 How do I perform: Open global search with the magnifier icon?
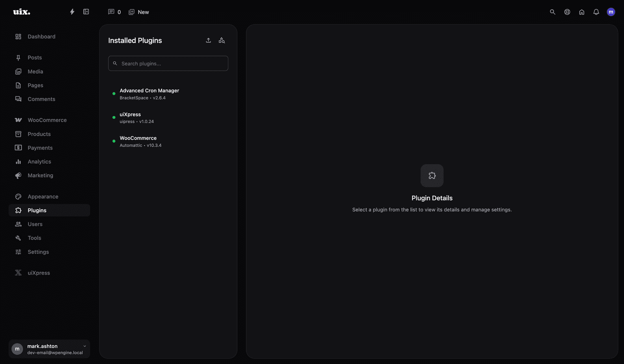(x=552, y=12)
